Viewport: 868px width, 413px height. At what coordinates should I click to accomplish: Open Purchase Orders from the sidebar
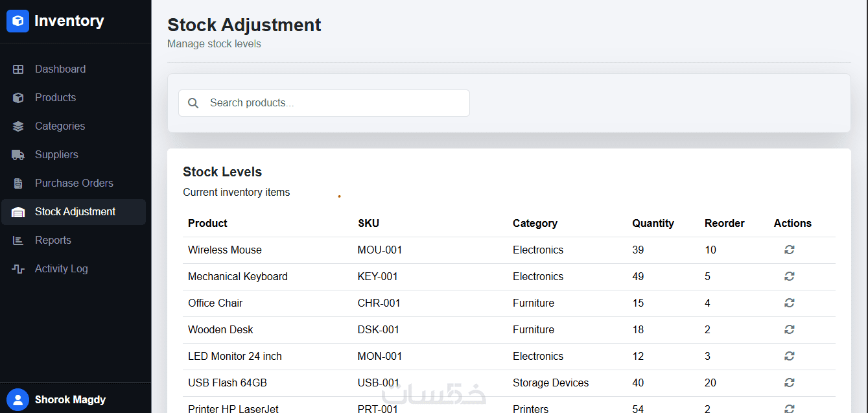pos(74,183)
